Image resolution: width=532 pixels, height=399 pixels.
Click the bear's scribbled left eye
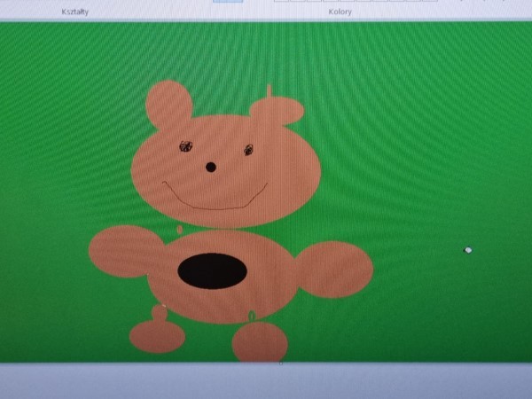point(185,146)
